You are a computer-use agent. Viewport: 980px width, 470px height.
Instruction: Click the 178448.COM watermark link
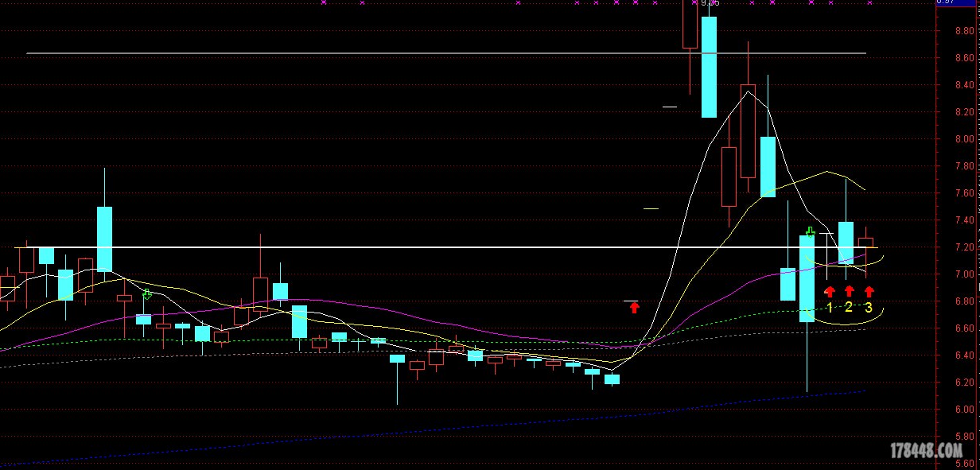(x=926, y=452)
